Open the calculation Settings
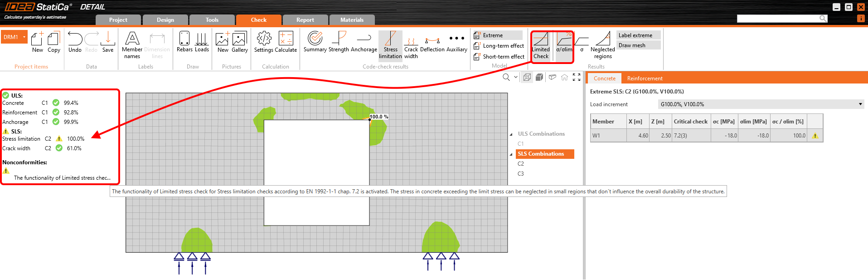 pyautogui.click(x=263, y=42)
